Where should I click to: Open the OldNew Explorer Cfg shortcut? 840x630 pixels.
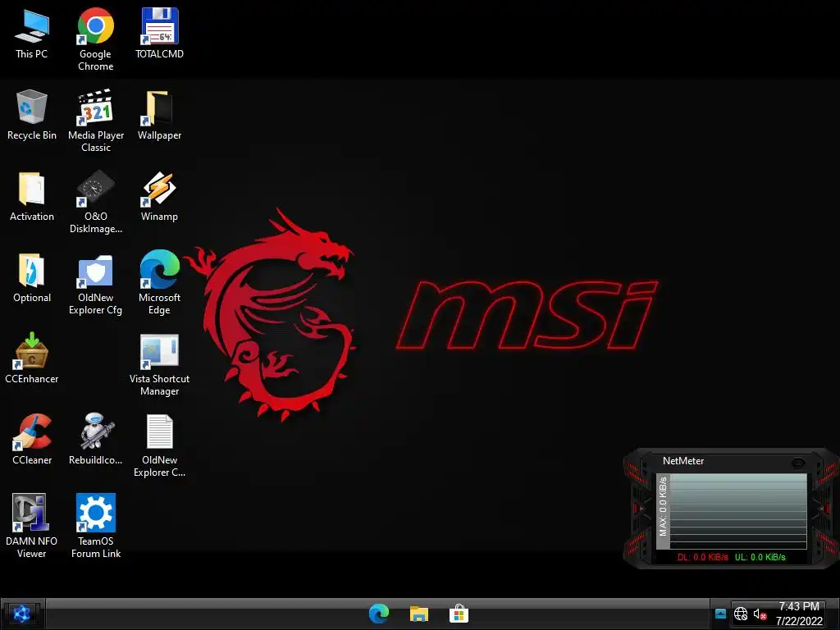pyautogui.click(x=95, y=283)
